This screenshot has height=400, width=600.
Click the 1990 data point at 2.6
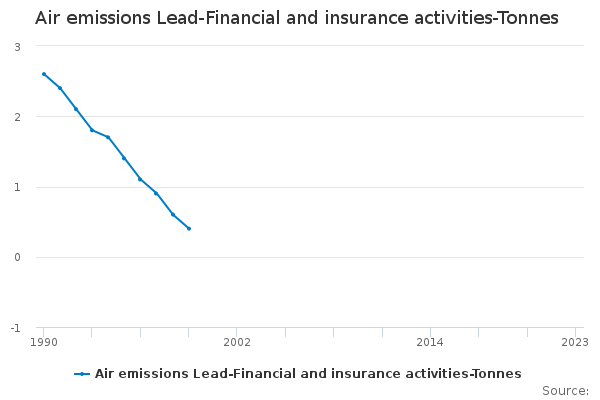coord(44,74)
